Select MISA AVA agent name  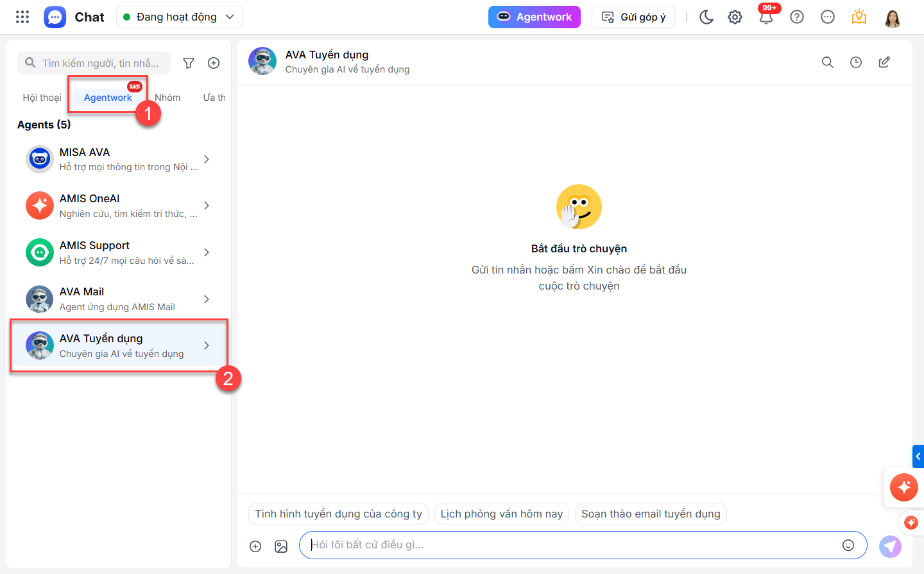pos(85,152)
